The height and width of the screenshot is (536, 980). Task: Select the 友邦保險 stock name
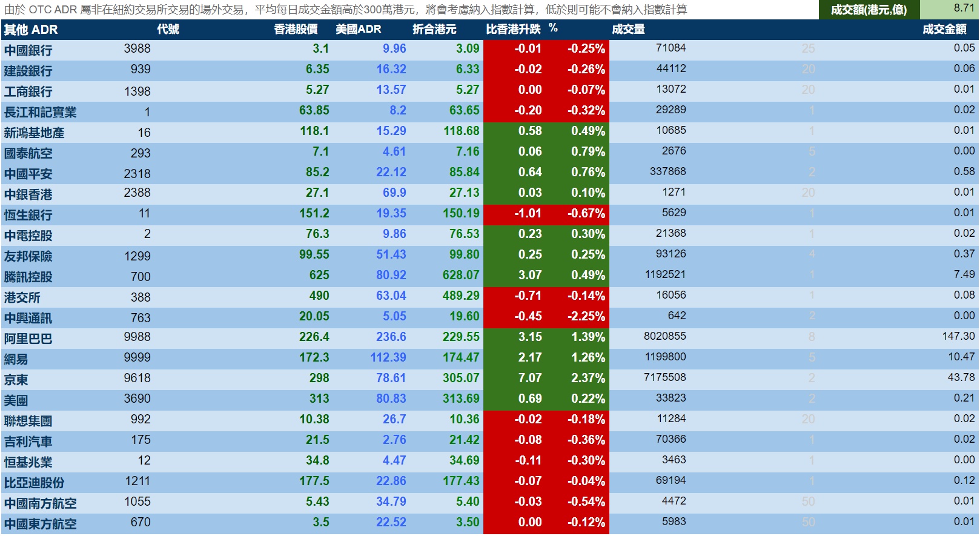pos(28,256)
